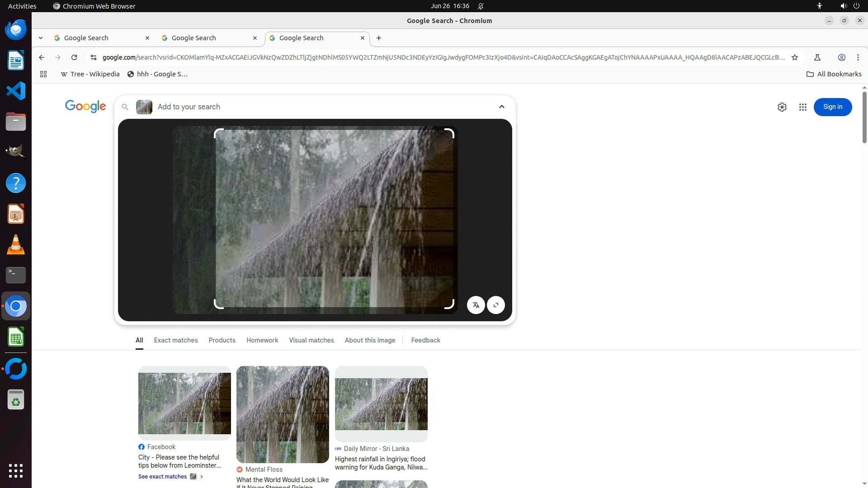Click the page vertical scrollbar
This screenshot has height=488, width=868.
coord(864,118)
